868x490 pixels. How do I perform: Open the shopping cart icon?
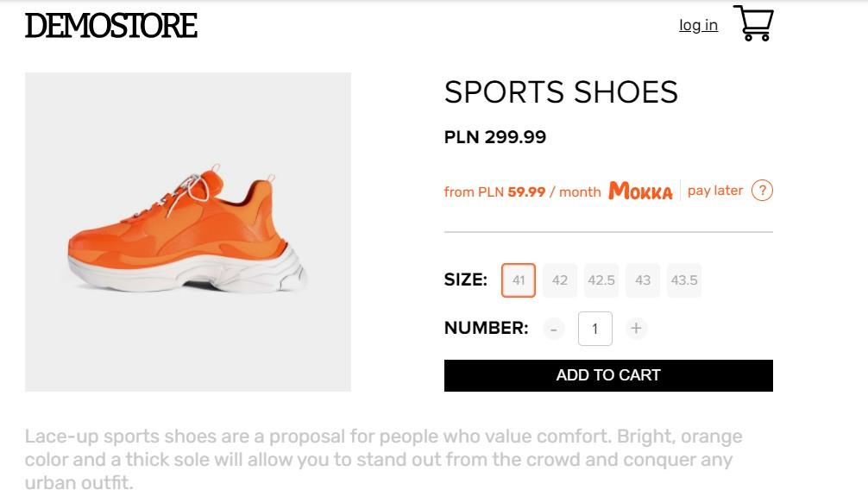[x=753, y=23]
